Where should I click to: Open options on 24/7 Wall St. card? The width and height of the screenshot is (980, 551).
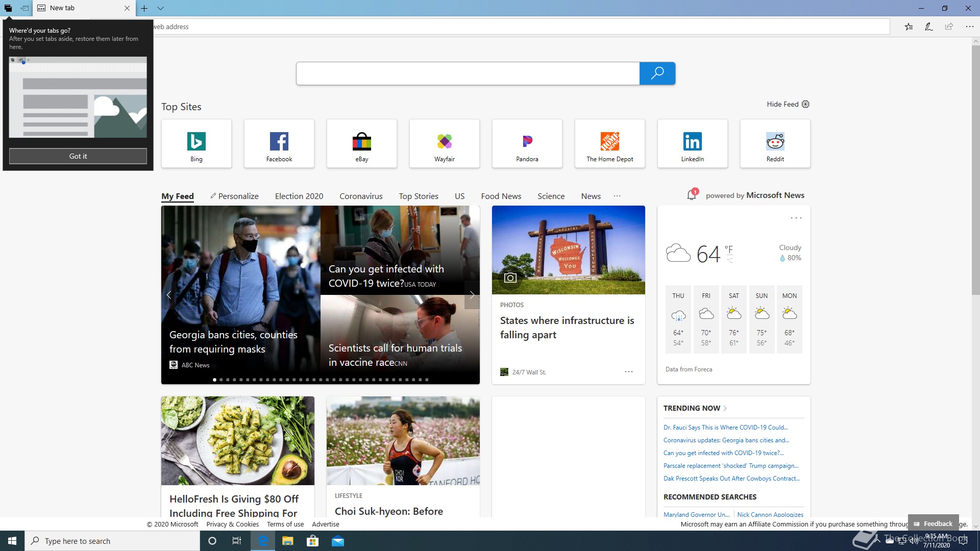click(x=629, y=372)
